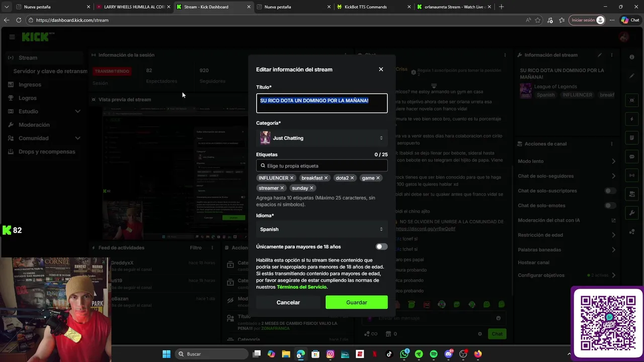644x362 pixels.
Task: Click Hostear canal
Action: (533, 262)
